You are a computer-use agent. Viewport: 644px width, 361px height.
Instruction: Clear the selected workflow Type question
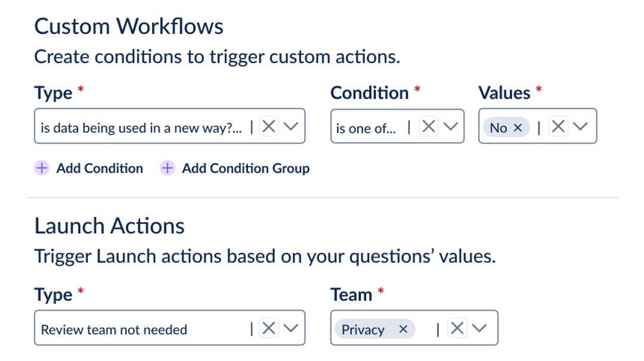pos(268,126)
